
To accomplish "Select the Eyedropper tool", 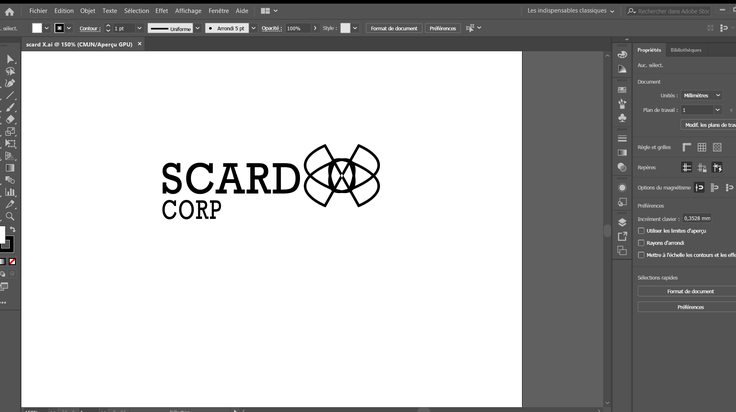I will click(10, 204).
